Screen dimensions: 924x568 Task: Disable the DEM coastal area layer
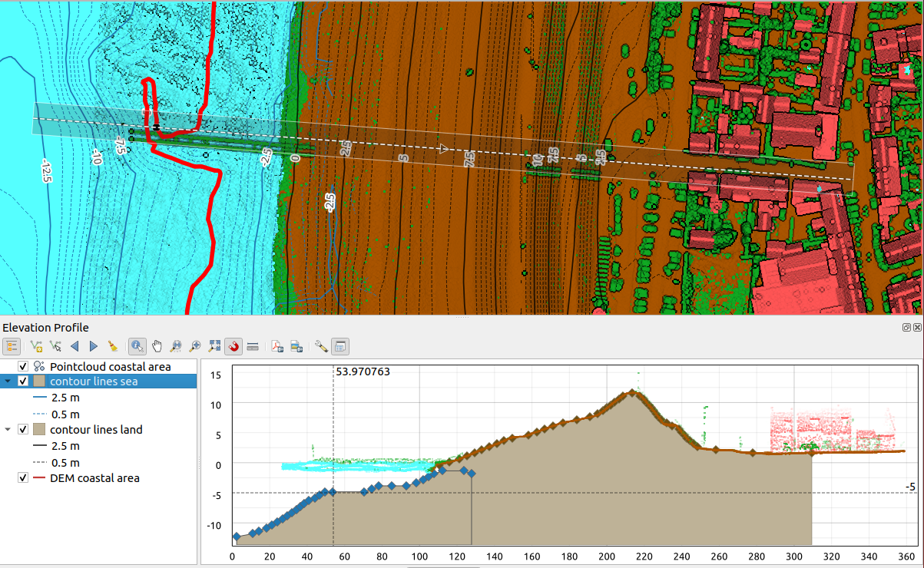point(22,477)
